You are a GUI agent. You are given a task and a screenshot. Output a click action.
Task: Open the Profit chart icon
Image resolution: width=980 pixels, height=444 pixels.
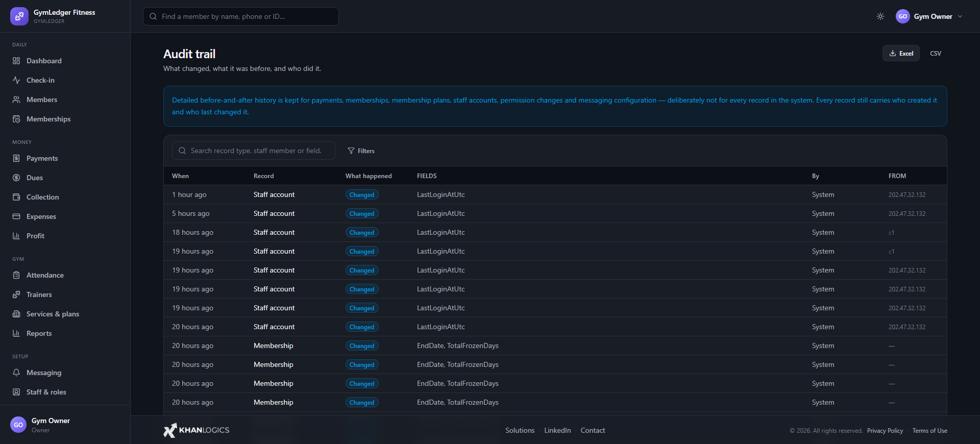click(x=16, y=236)
